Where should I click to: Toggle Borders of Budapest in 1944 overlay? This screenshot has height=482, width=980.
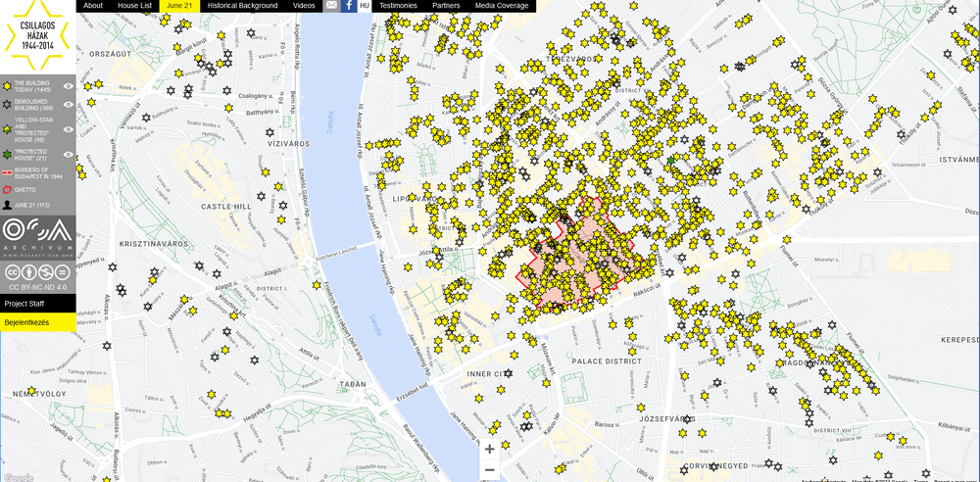click(x=38, y=173)
